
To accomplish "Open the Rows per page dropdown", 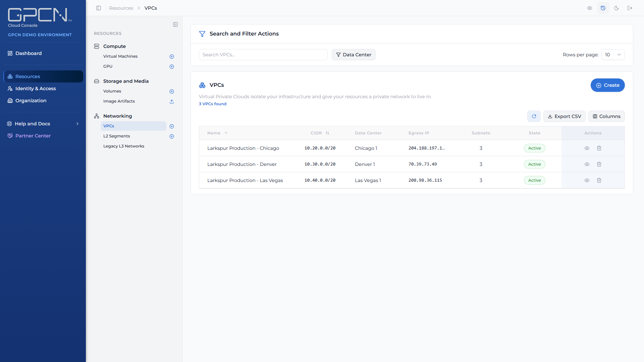I will click(x=613, y=55).
